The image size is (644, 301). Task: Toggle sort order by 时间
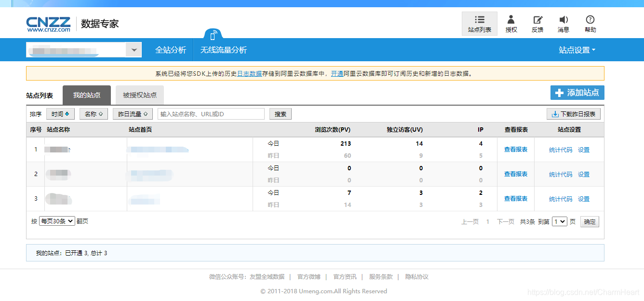coord(60,113)
